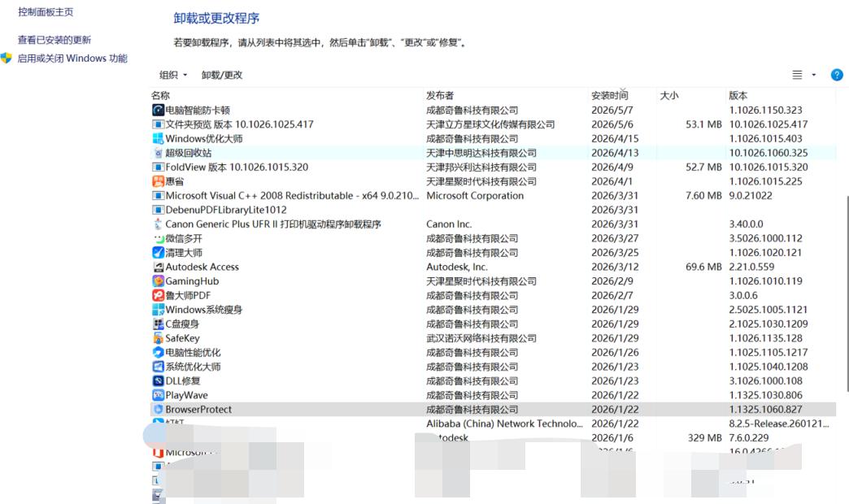Click the FoldView program icon

[158, 167]
